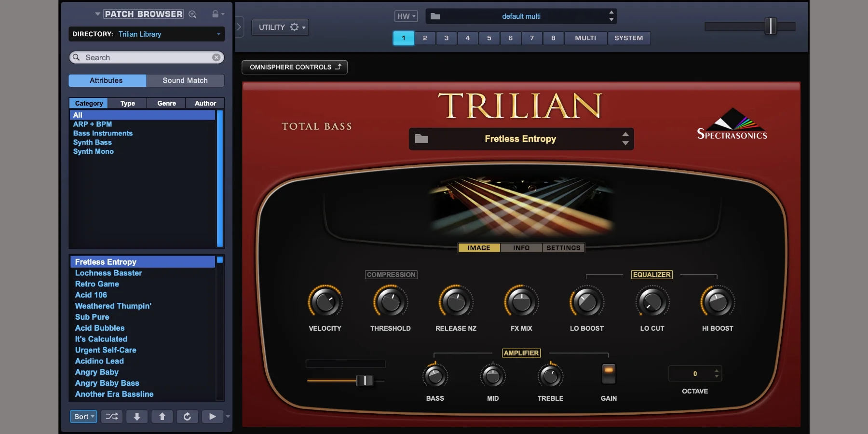Expand the Sort dropdown
Image resolution: width=868 pixels, height=434 pixels.
(84, 417)
